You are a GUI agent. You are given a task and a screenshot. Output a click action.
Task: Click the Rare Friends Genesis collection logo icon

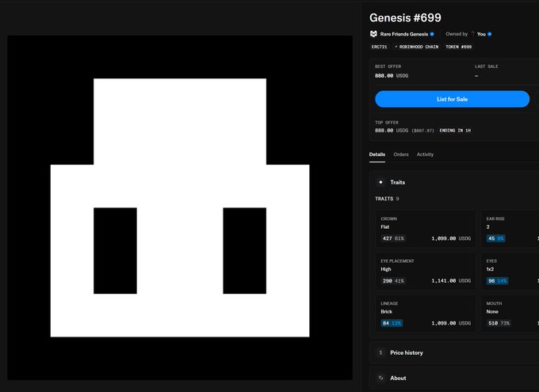[x=373, y=34]
